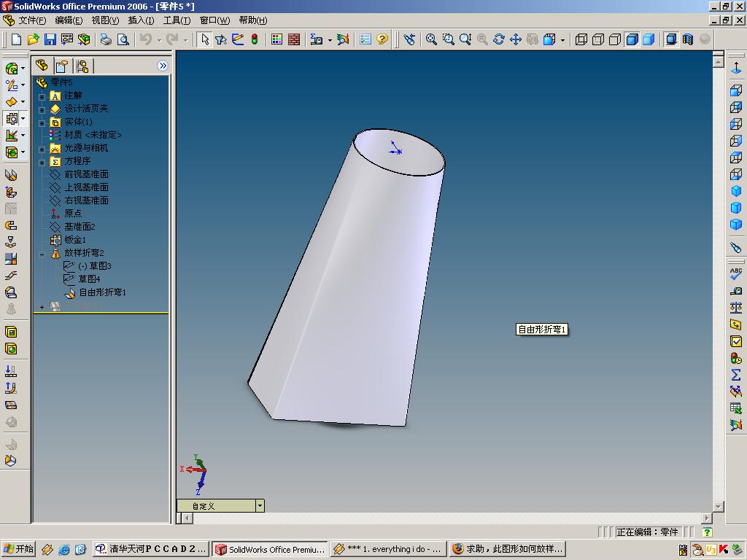Expand the 注解 annotations node

coord(42,97)
